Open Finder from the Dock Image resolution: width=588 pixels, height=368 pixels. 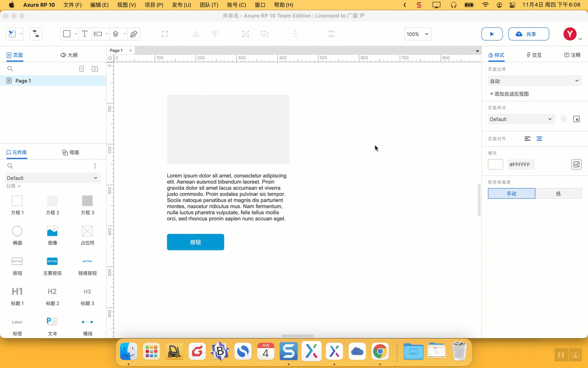click(129, 351)
